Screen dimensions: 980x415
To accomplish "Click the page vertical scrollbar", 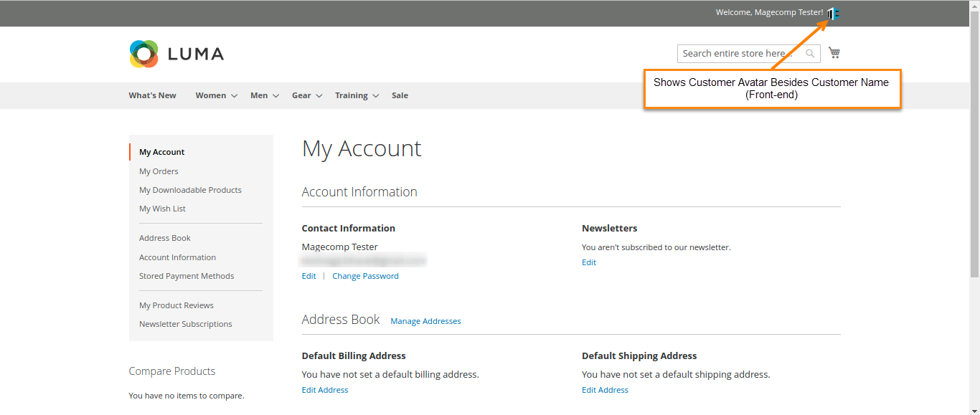I will click(974, 143).
